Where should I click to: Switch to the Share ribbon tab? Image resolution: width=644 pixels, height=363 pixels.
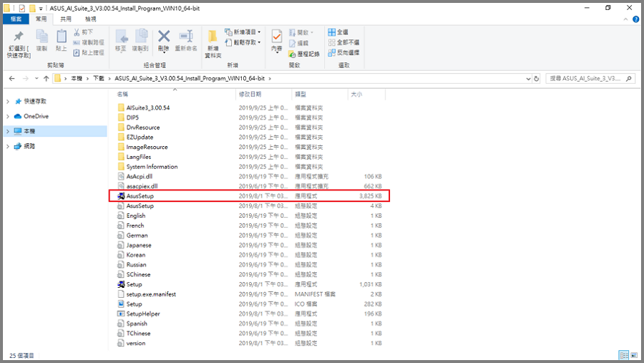(x=66, y=19)
